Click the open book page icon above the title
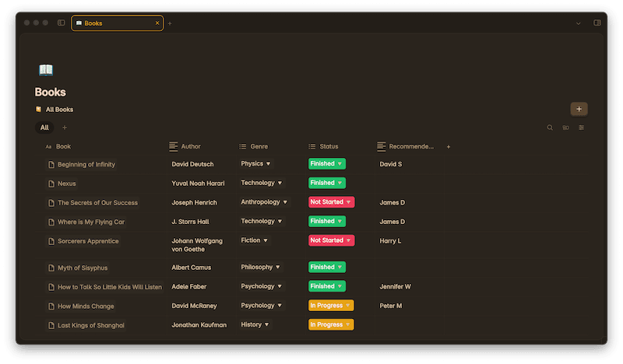The image size is (623, 364). click(46, 70)
